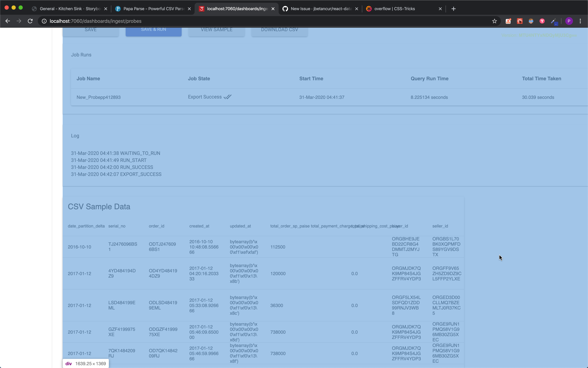Go back with the browser back arrow
This screenshot has width=588, height=368.
coord(8,21)
